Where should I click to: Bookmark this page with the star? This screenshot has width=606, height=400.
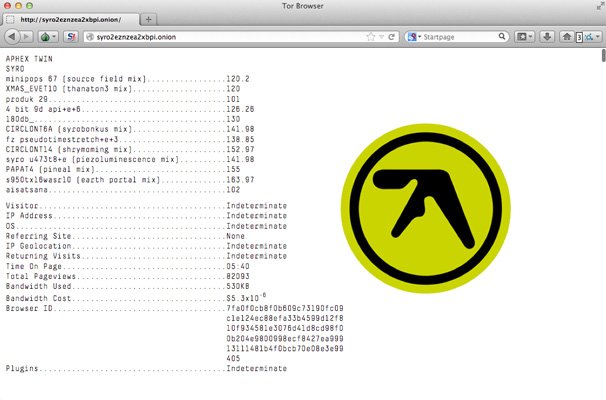point(369,38)
